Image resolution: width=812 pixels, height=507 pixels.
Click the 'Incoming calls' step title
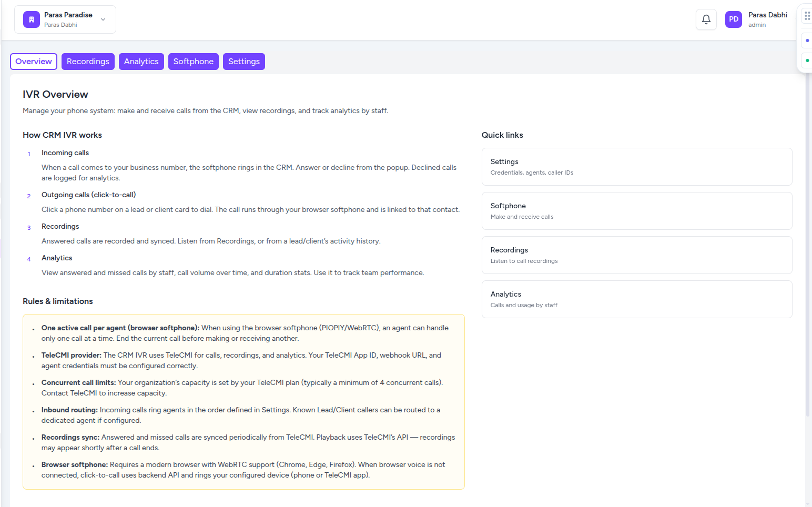(65, 153)
